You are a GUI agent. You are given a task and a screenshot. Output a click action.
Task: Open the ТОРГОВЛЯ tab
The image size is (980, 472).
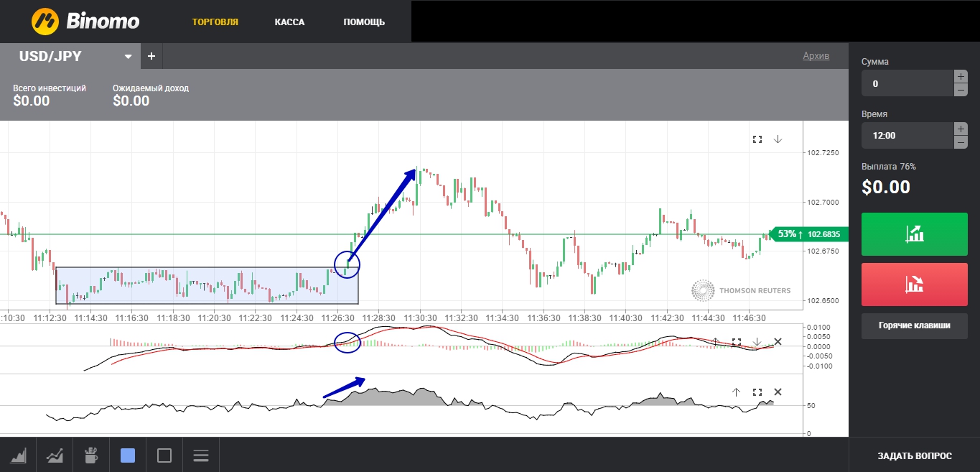coord(215,22)
